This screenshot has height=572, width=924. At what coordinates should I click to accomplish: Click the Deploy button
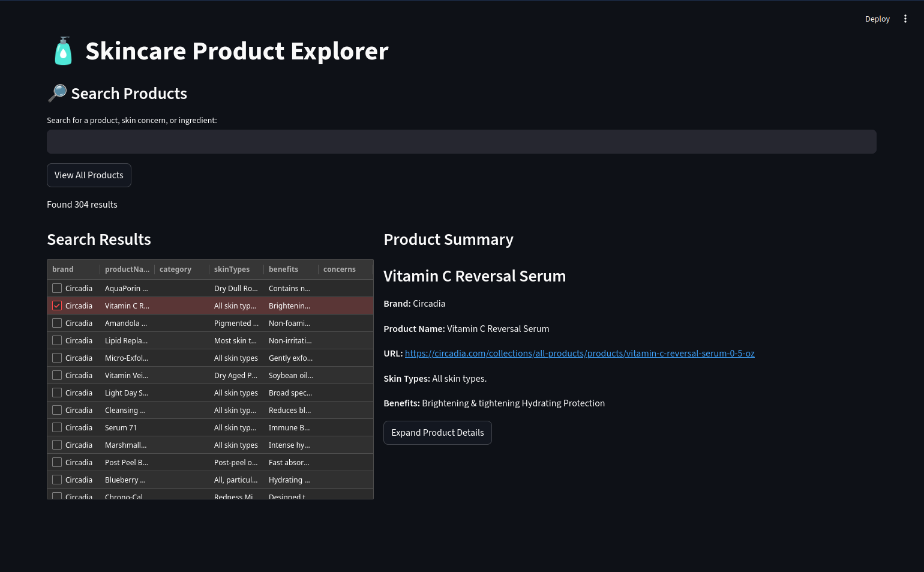(877, 19)
